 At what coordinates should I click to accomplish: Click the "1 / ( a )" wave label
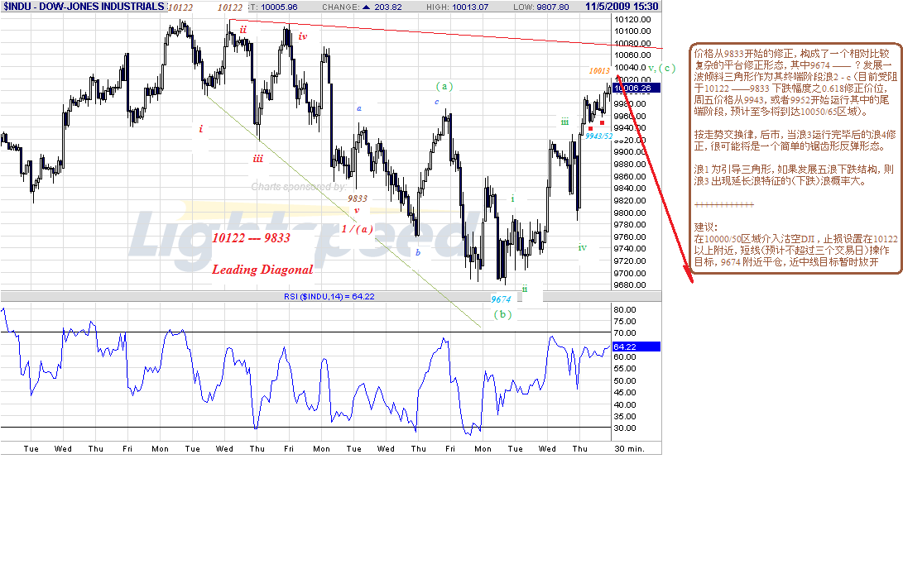pos(357,229)
